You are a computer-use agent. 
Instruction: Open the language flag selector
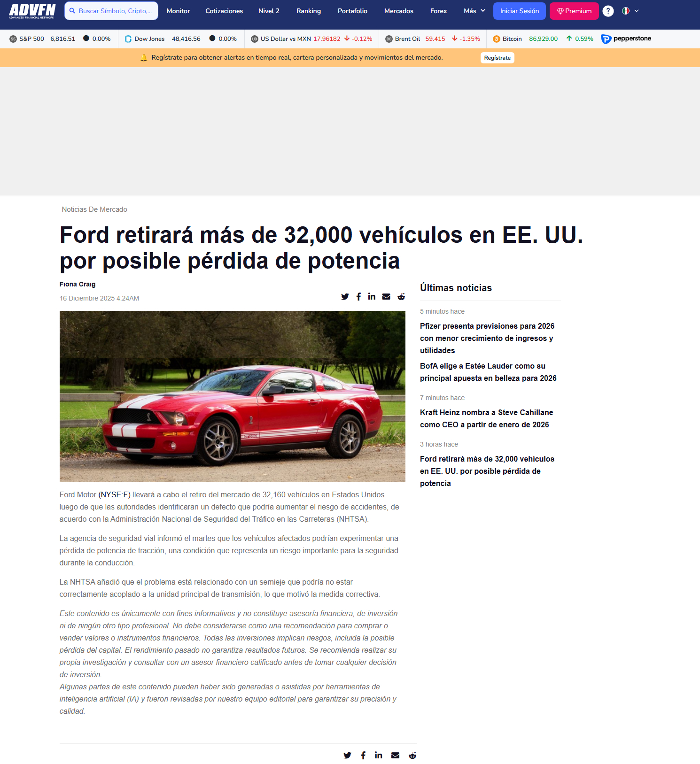point(630,11)
